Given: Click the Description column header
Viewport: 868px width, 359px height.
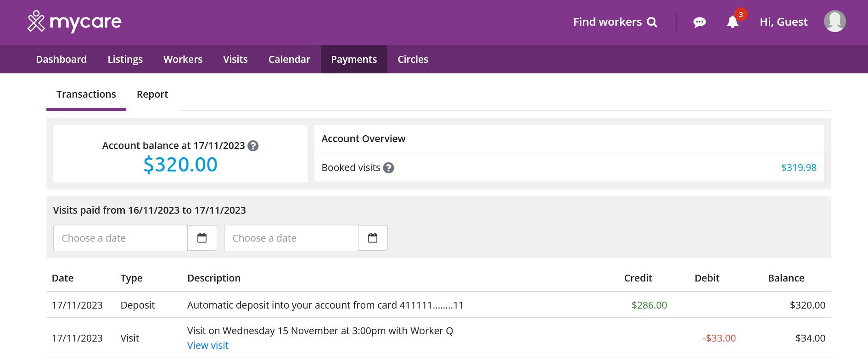Looking at the screenshot, I should 214,278.
